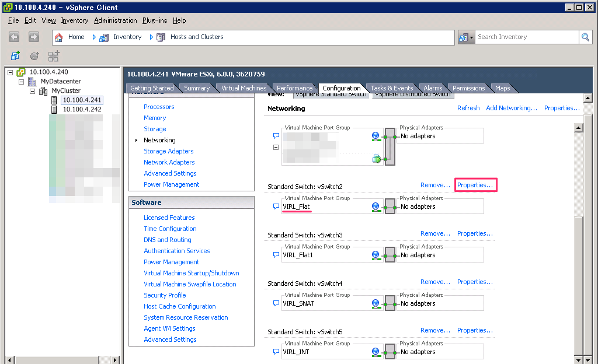The image size is (598, 364).
Task: Click the back navigation arrow
Action: pos(14,37)
